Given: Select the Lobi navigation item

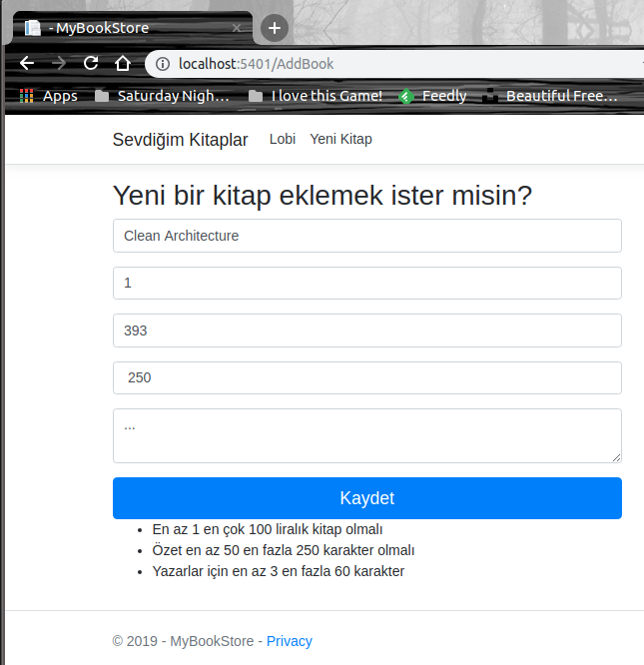Looking at the screenshot, I should coord(283,139).
